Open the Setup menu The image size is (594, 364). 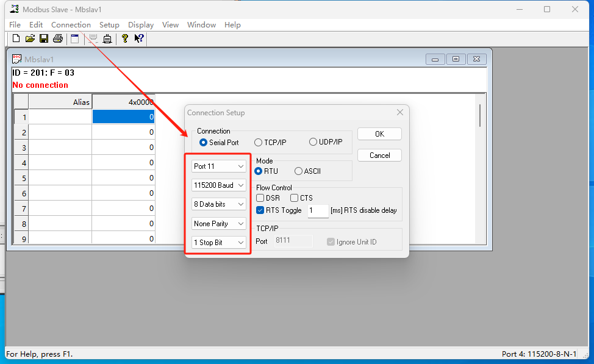[x=109, y=25]
